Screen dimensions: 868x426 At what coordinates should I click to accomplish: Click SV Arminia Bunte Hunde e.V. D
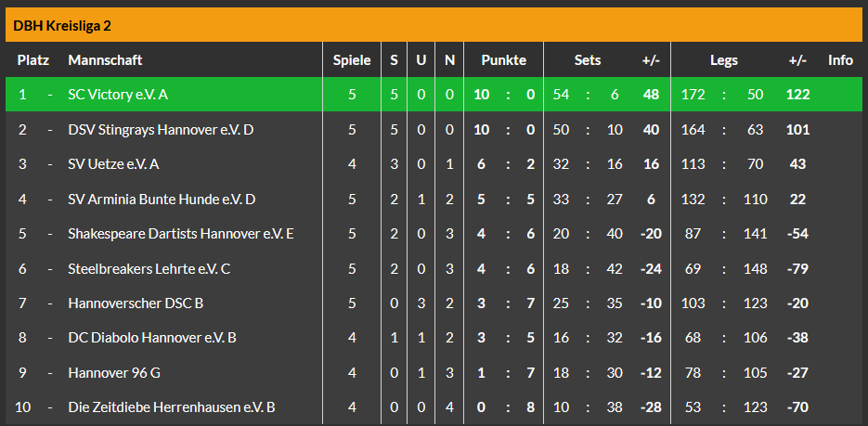coord(162,200)
